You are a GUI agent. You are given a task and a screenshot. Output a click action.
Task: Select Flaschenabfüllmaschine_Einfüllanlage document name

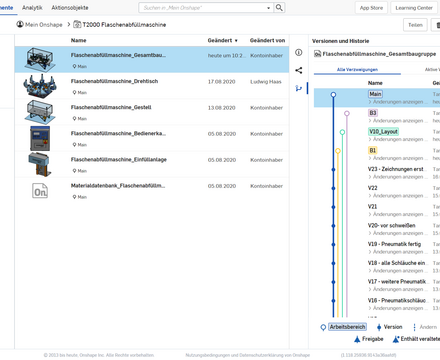click(x=119, y=160)
